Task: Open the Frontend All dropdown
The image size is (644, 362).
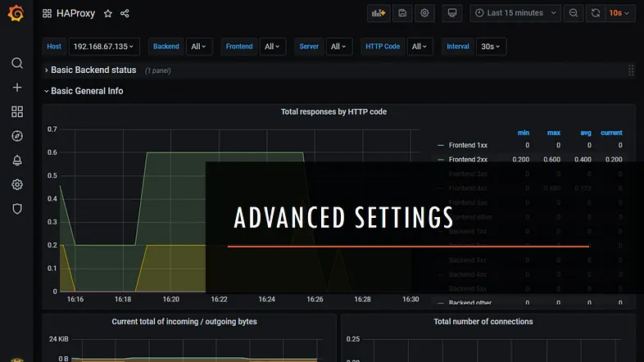Action: [x=272, y=47]
